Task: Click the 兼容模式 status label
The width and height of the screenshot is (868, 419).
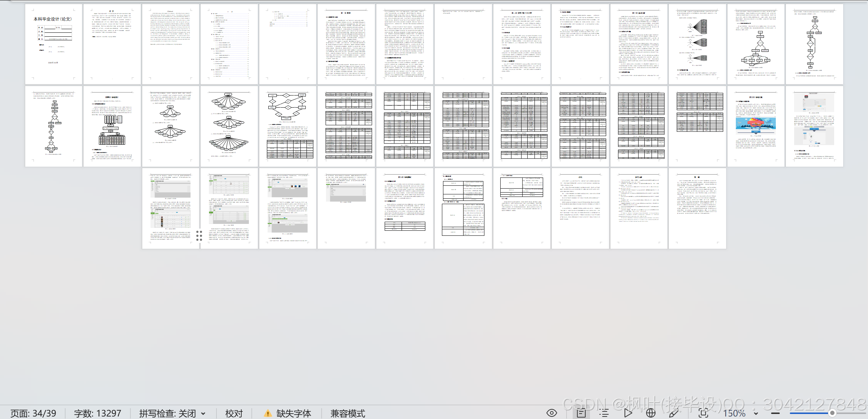Action: (x=348, y=413)
